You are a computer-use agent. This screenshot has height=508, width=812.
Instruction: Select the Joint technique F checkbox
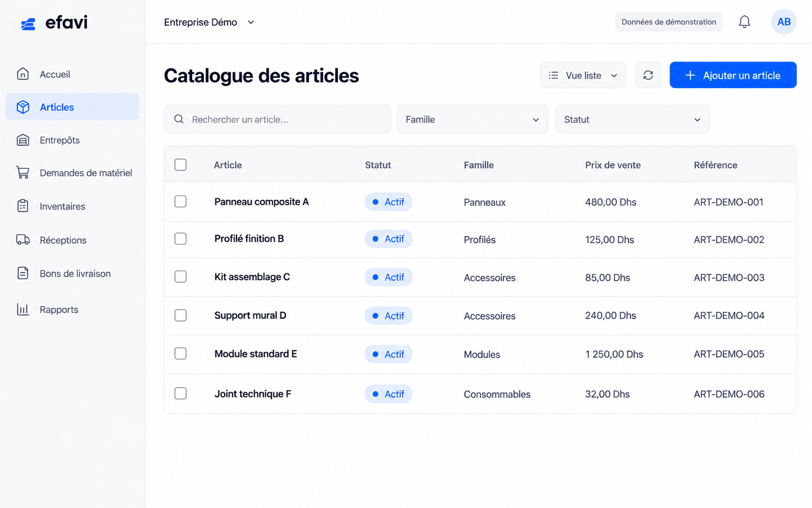point(180,393)
